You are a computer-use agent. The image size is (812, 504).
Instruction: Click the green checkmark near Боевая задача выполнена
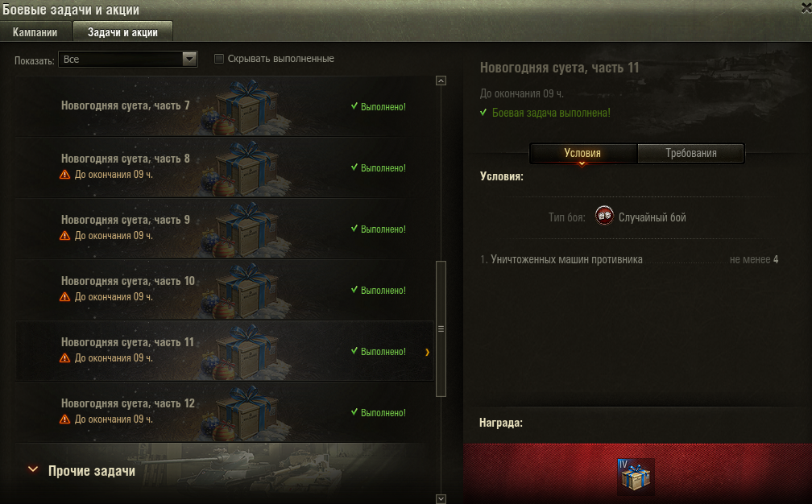point(483,112)
